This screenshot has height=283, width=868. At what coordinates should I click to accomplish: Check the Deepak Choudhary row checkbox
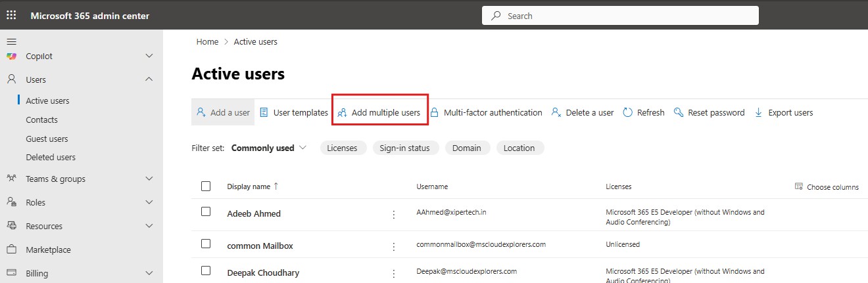[206, 270]
